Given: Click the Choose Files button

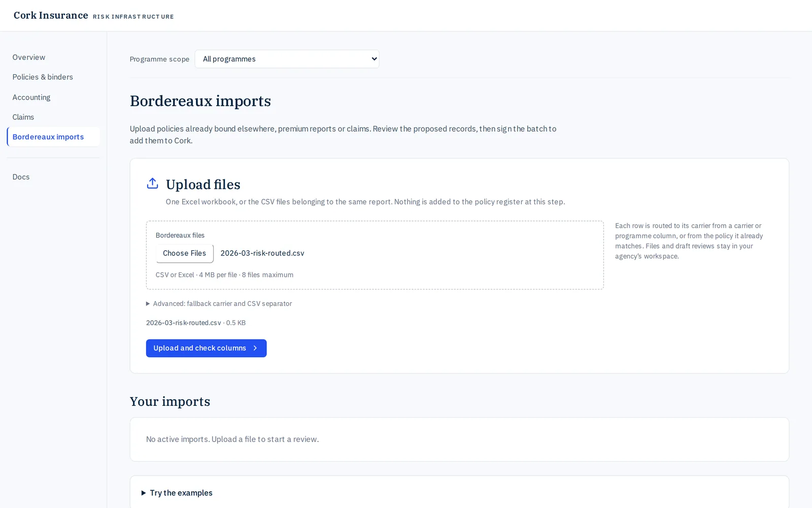Looking at the screenshot, I should pos(185,253).
